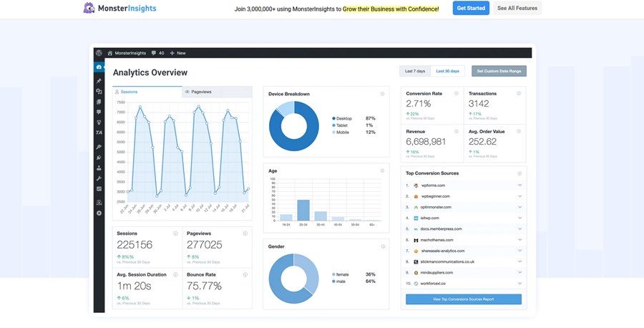This screenshot has height=328, width=644.
Task: Click the Analytics Overview heading
Action: tap(150, 73)
